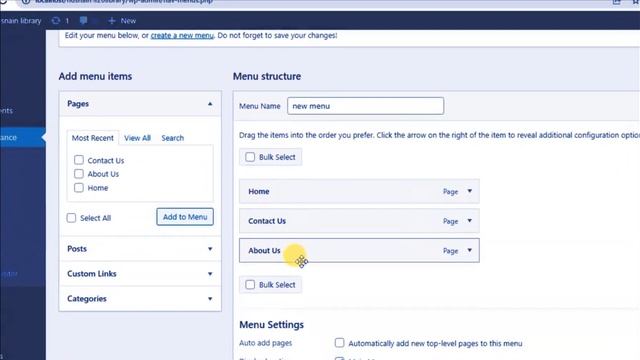Click the Menu structure heading
640x360 pixels.
[x=267, y=76]
